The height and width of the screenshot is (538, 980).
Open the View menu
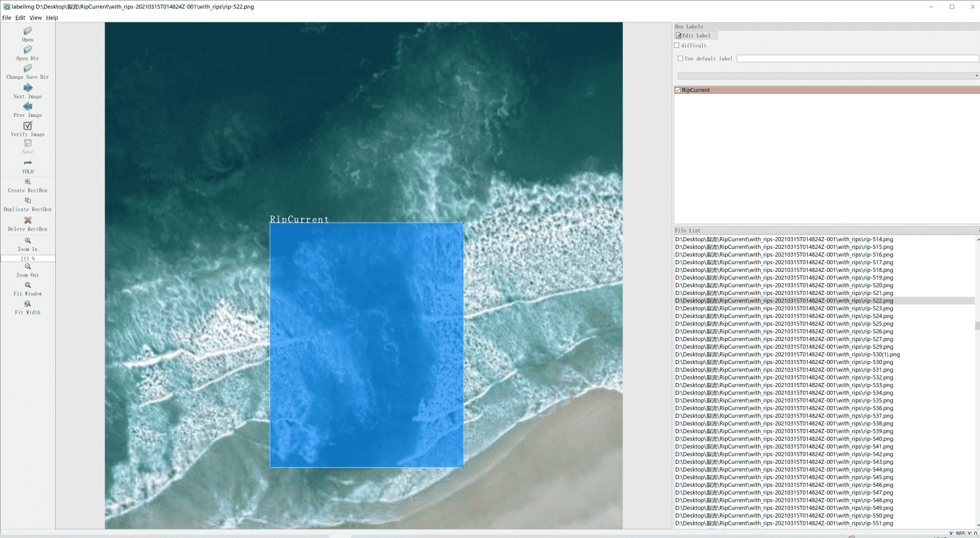[x=35, y=18]
